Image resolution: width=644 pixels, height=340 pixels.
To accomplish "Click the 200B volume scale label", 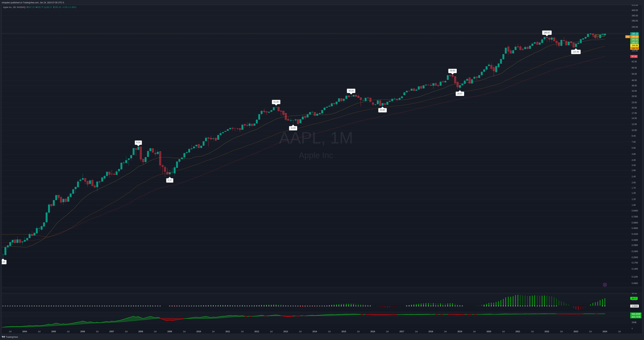I will pyautogui.click(x=634, y=322).
